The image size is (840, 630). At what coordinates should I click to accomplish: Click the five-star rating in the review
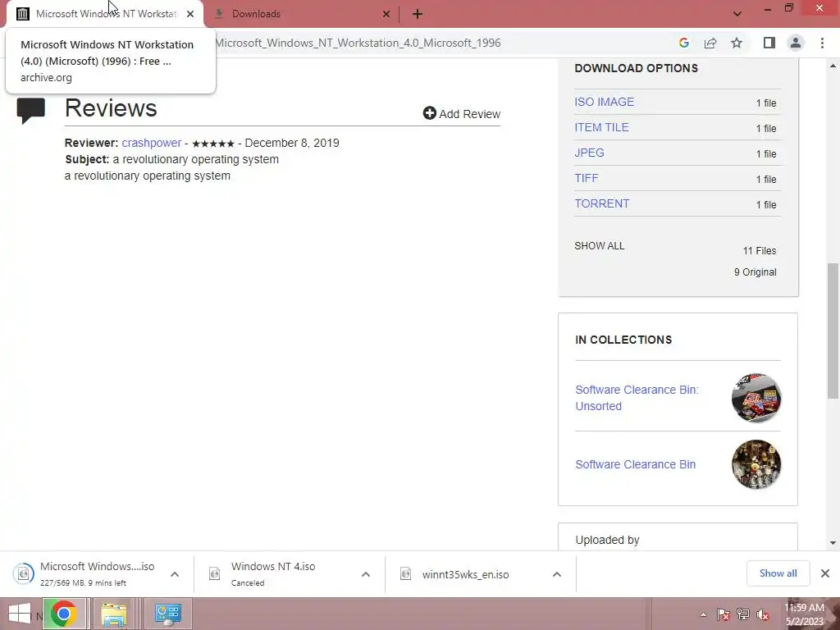point(213,144)
